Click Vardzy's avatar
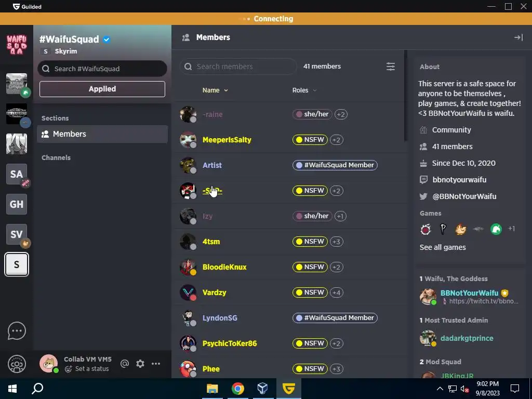This screenshot has width=532, height=399. (x=188, y=292)
